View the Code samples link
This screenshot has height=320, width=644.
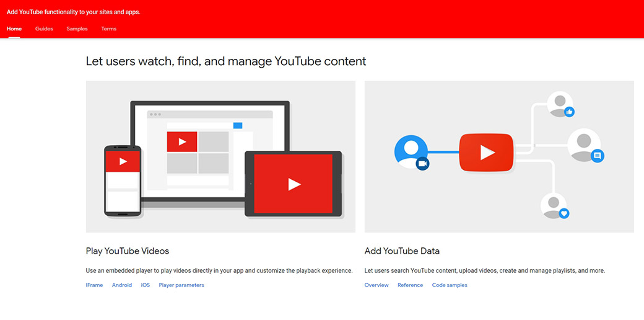450,285
